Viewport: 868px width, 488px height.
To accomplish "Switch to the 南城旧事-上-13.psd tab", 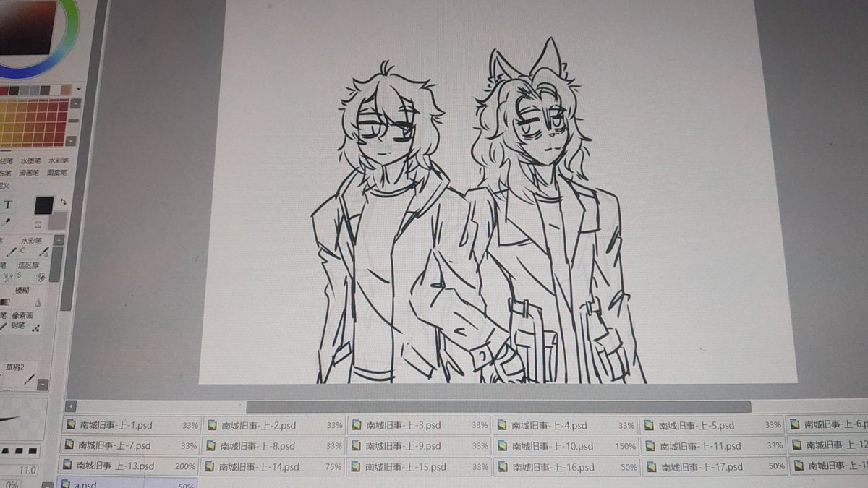I will point(128,466).
